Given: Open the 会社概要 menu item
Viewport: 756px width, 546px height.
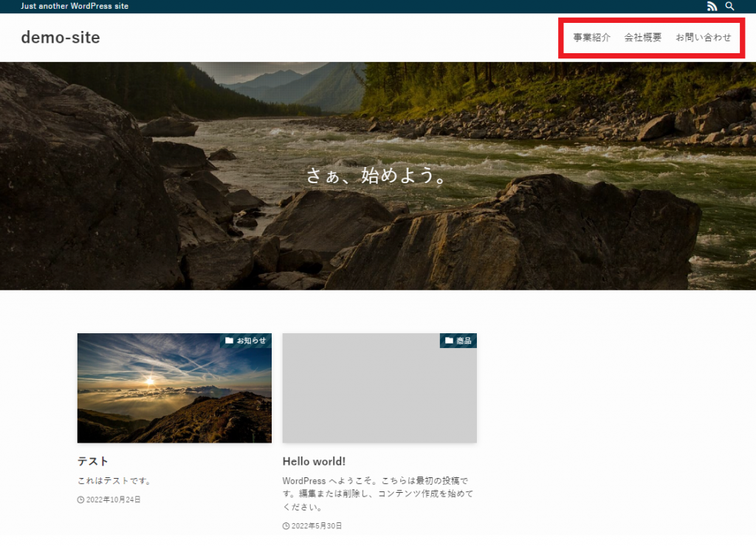Looking at the screenshot, I should (643, 37).
